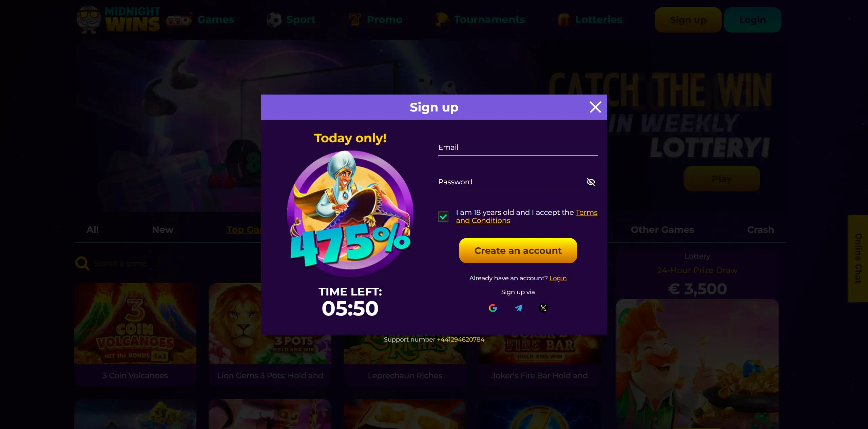Click the search magnifier icon
The image size is (868, 429).
[x=82, y=263]
